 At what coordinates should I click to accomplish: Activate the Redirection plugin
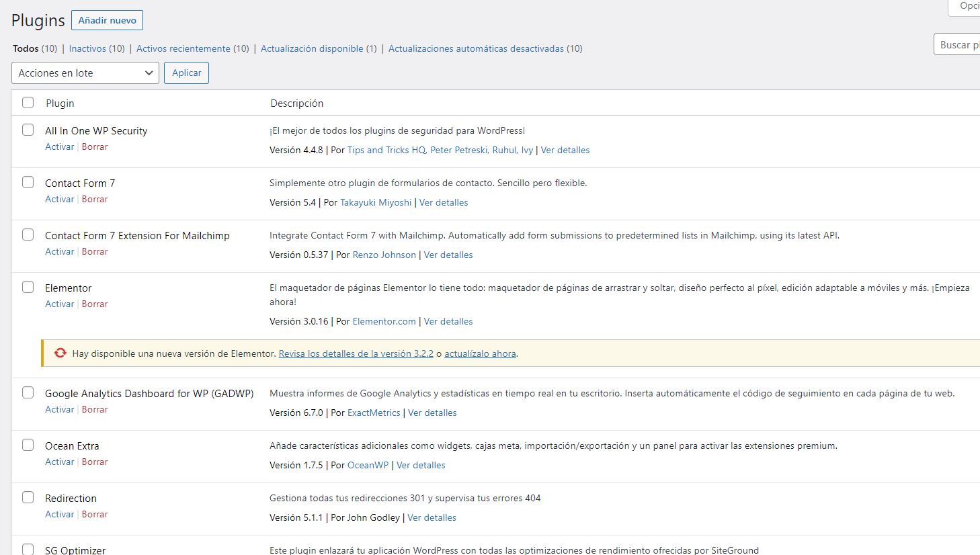coord(59,514)
